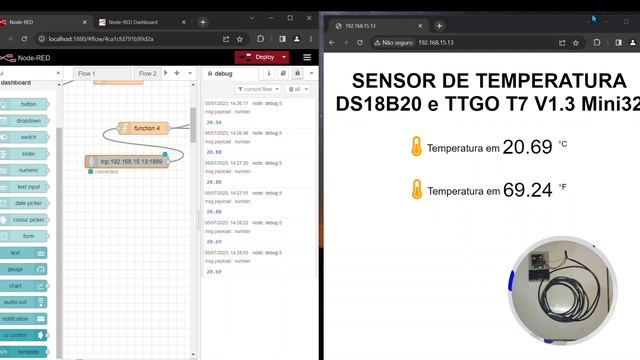The image size is (640, 360).
Task: Click the debug message value 20.94
Action: click(x=214, y=122)
